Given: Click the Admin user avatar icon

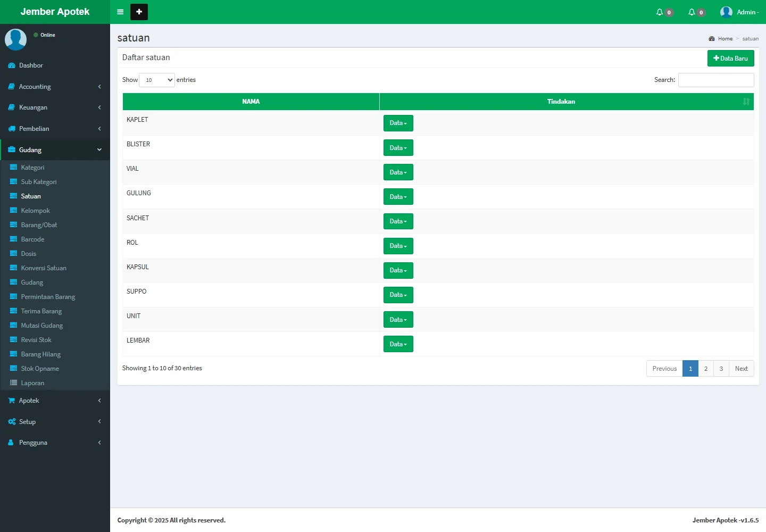Looking at the screenshot, I should coord(726,12).
